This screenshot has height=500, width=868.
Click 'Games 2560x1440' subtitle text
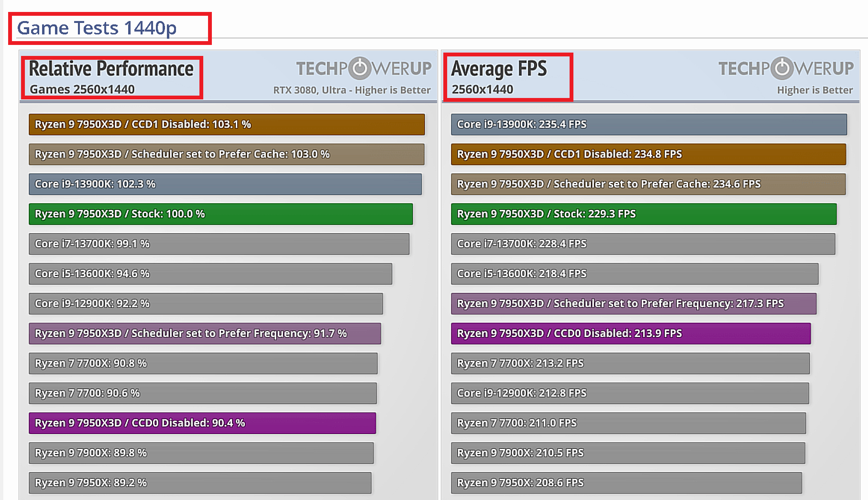click(x=82, y=89)
